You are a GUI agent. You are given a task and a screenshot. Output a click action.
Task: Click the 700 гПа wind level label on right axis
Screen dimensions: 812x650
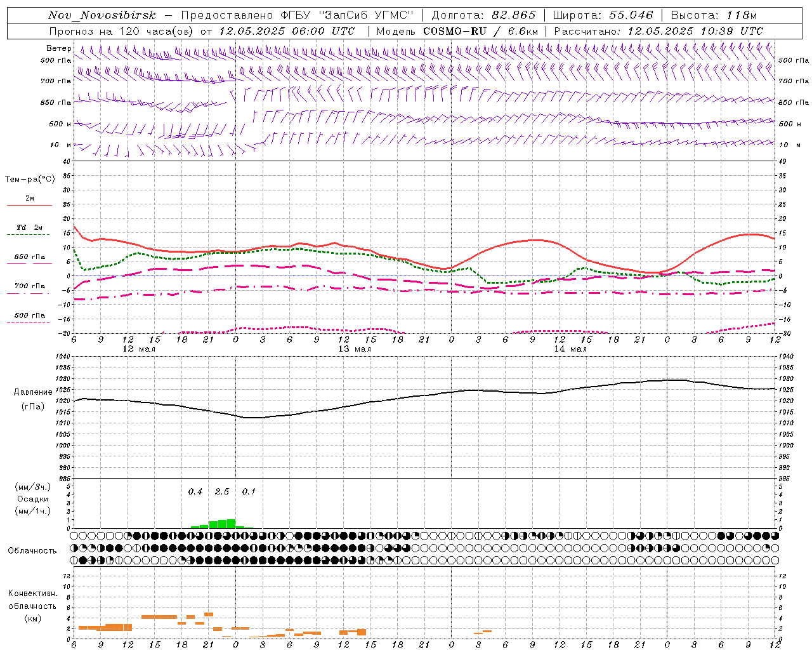point(794,81)
